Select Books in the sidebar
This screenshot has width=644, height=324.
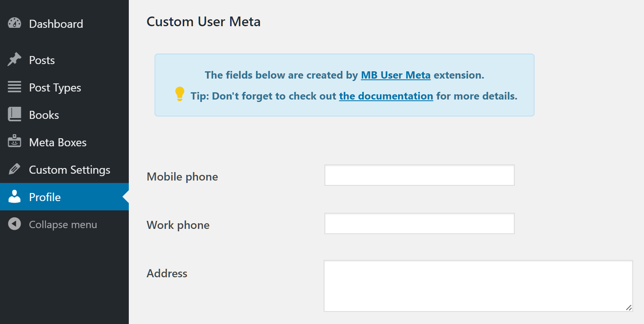44,115
